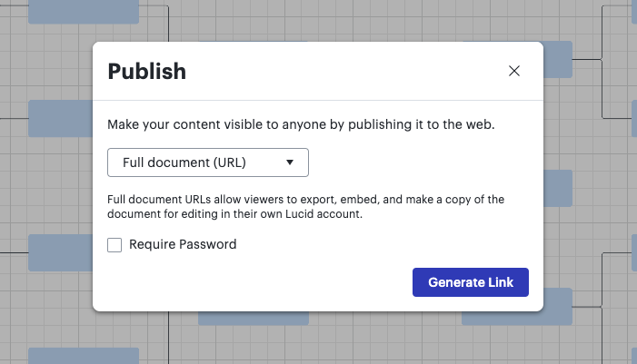
Task: Select the blue shape in the canvas top-left corner
Action: (x=84, y=11)
